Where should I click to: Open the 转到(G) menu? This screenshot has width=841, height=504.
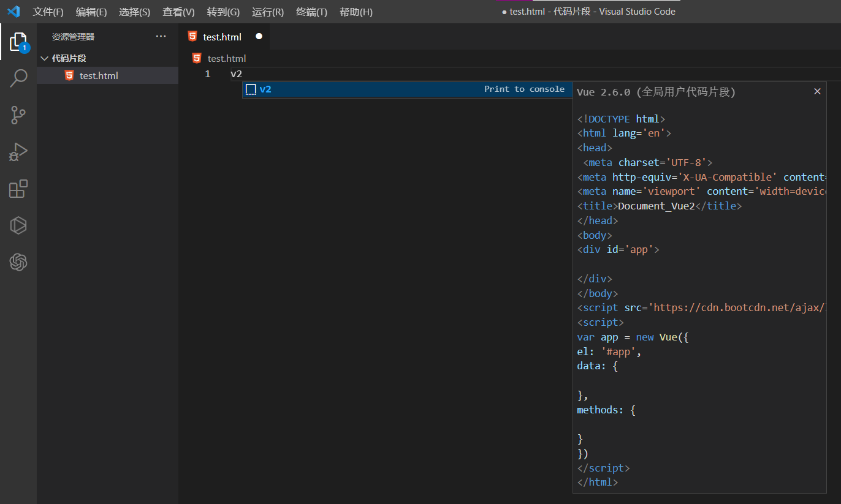pyautogui.click(x=223, y=12)
